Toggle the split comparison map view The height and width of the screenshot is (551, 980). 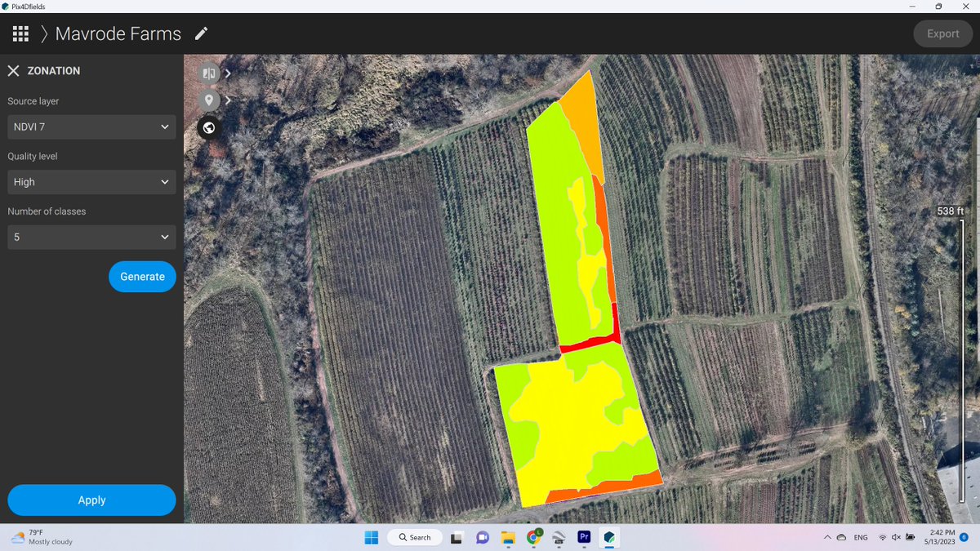[x=208, y=73]
